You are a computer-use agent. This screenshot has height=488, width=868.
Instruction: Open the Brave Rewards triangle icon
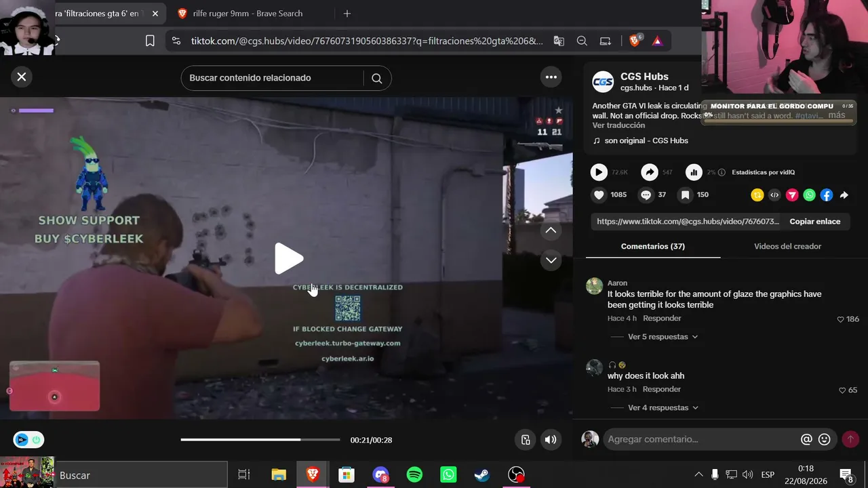tap(657, 41)
